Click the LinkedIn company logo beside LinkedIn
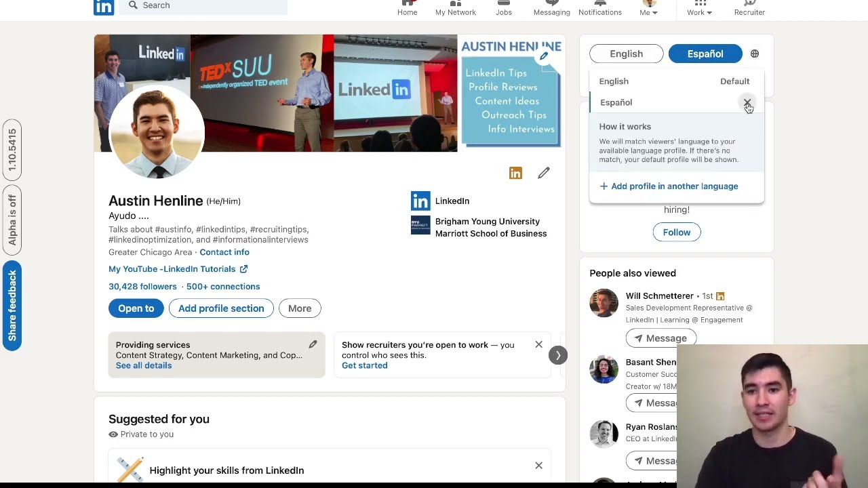Screen dimensions: 868x488 tap(420, 201)
